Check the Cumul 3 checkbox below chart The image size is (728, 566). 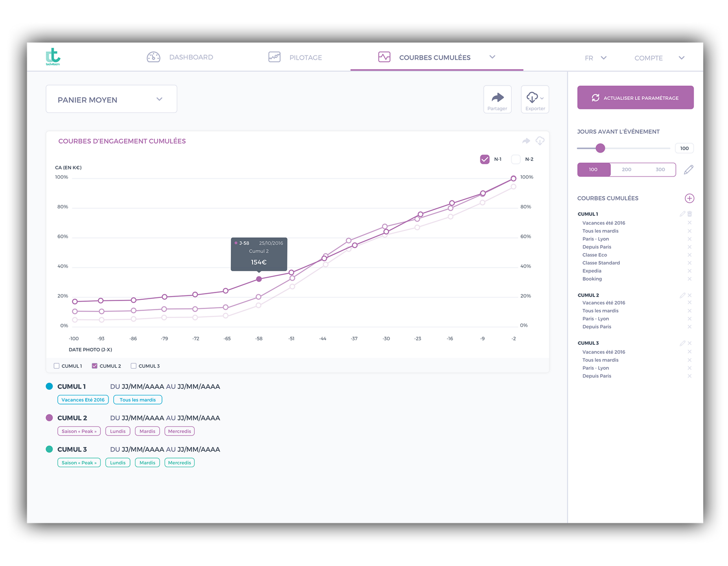(134, 366)
